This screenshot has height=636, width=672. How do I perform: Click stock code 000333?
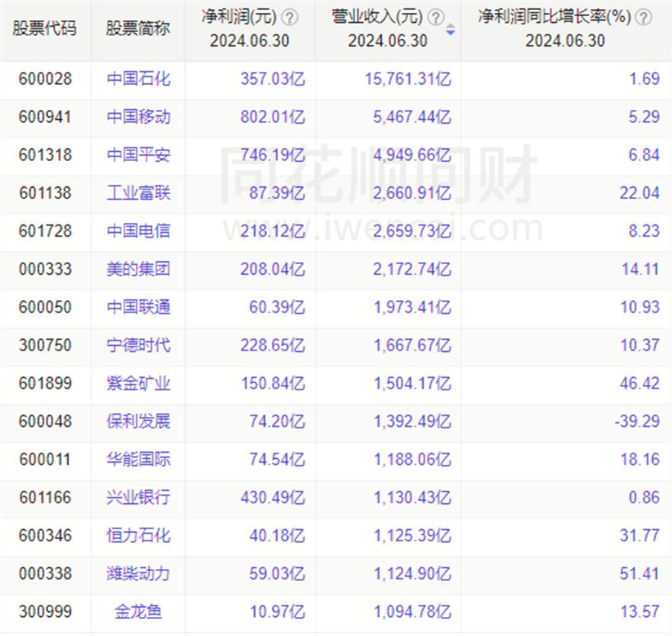click(45, 270)
